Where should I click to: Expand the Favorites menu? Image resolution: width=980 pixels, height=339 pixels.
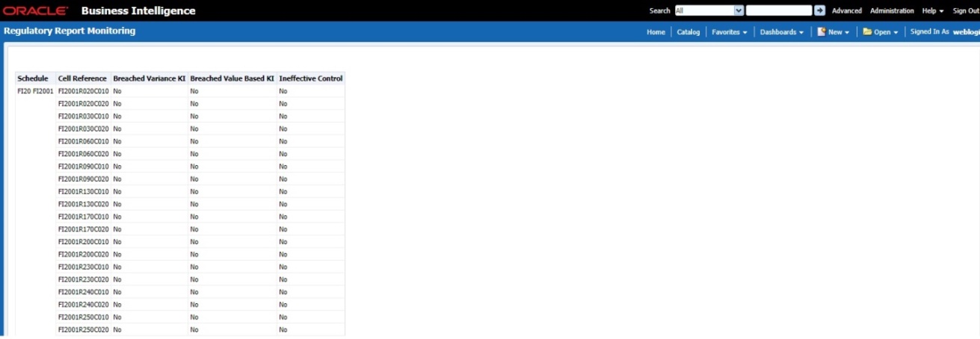tap(730, 32)
